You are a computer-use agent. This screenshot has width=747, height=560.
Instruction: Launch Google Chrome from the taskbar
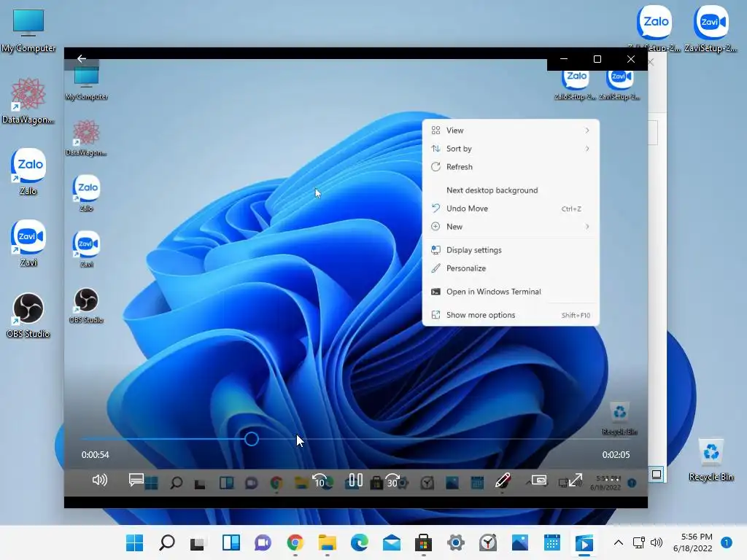(x=295, y=542)
